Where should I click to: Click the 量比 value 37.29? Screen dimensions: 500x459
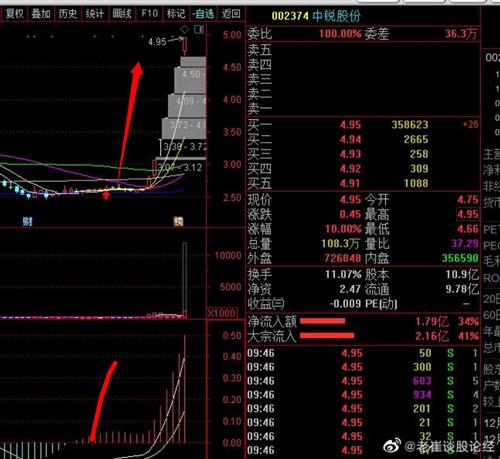tap(465, 244)
